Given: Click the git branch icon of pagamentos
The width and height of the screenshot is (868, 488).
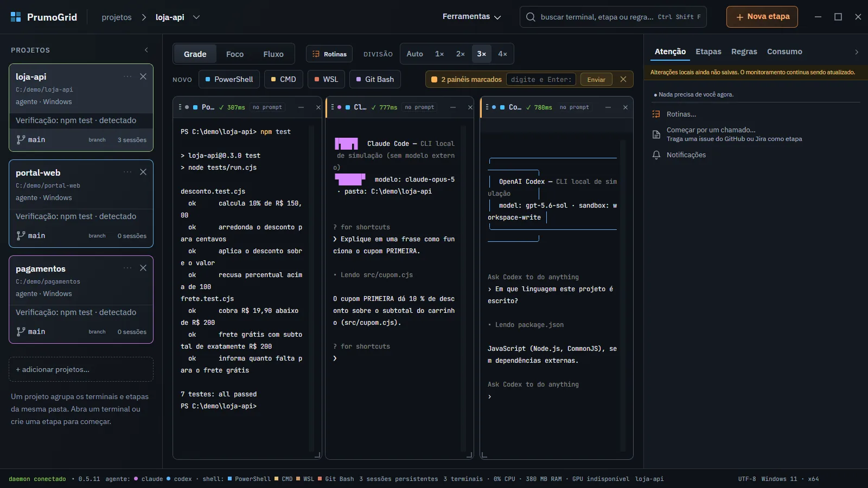Looking at the screenshot, I should 21,331.
